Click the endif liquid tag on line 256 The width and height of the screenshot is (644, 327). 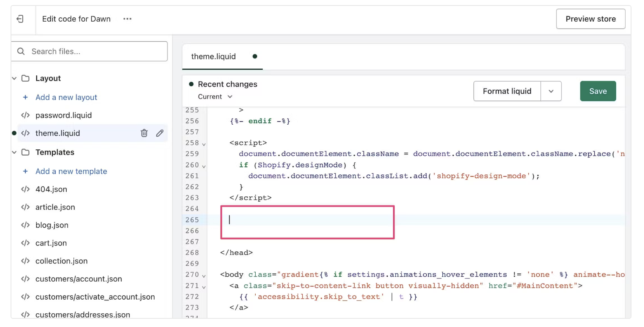260,121
